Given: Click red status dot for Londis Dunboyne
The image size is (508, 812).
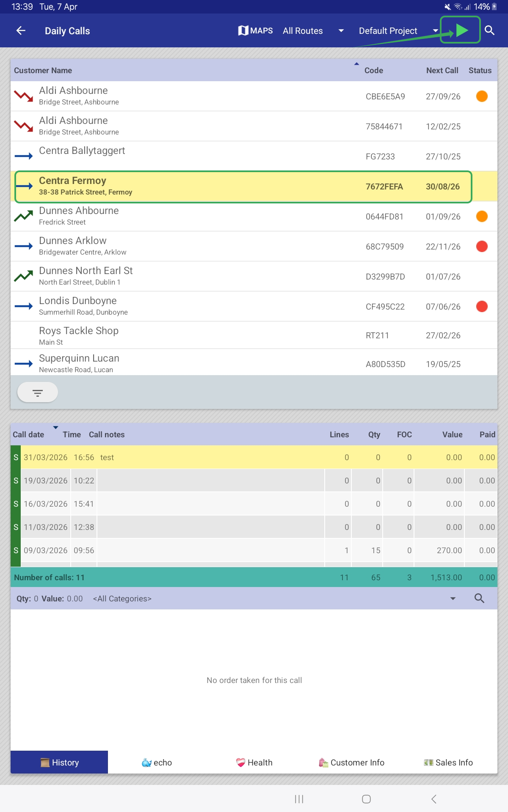Looking at the screenshot, I should point(482,306).
